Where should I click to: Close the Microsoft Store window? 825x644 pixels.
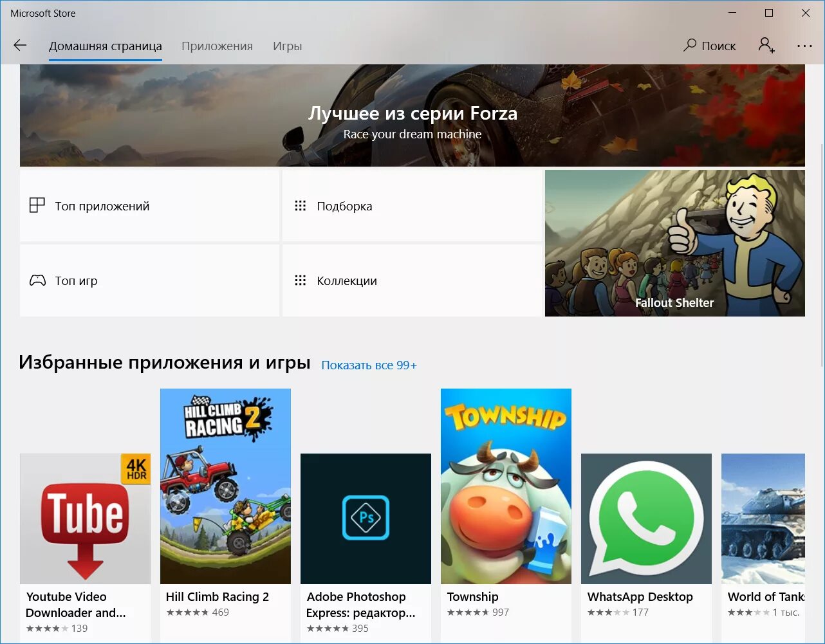(806, 13)
